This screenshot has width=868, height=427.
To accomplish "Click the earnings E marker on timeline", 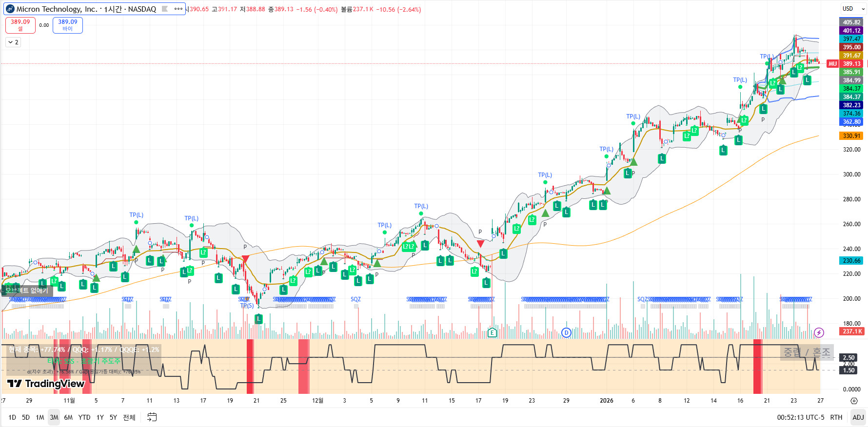I will [x=492, y=333].
